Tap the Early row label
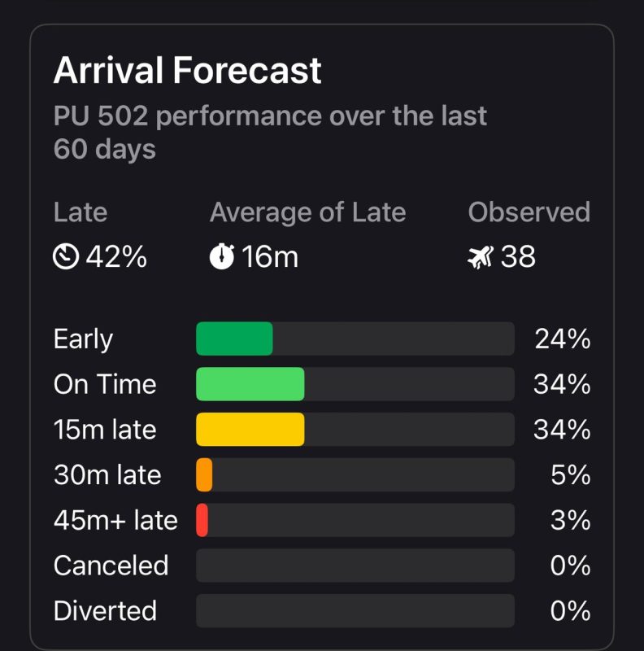This screenshot has height=651, width=644. click(83, 339)
